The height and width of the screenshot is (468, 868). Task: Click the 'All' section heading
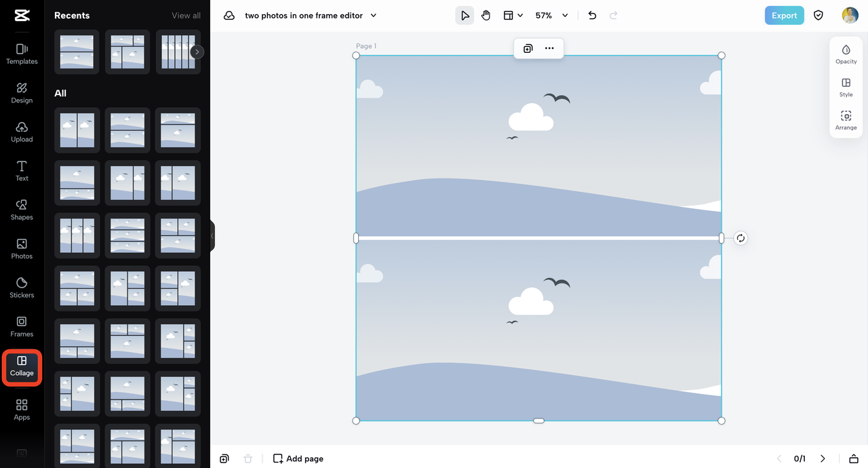click(60, 94)
